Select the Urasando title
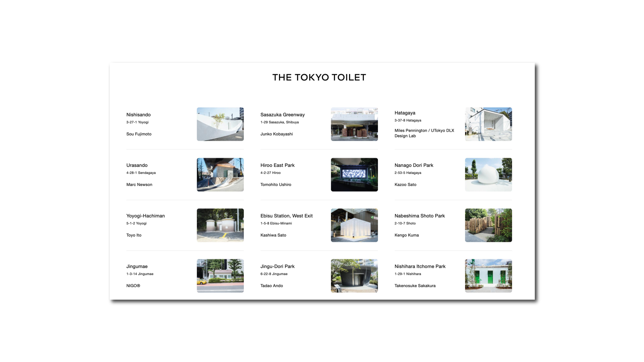This screenshot has width=644, height=362. coord(137,165)
